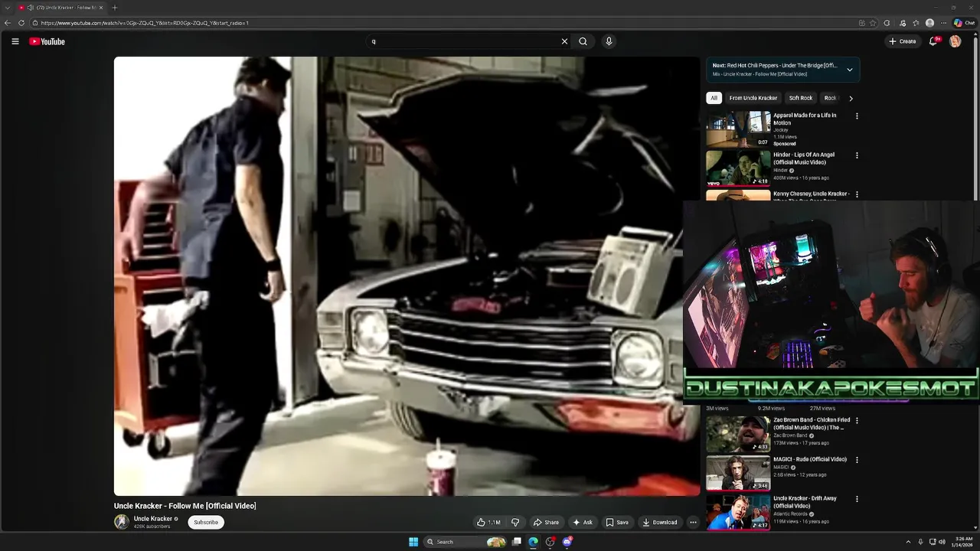
Task: Click the Ask button
Action: [x=583, y=522]
